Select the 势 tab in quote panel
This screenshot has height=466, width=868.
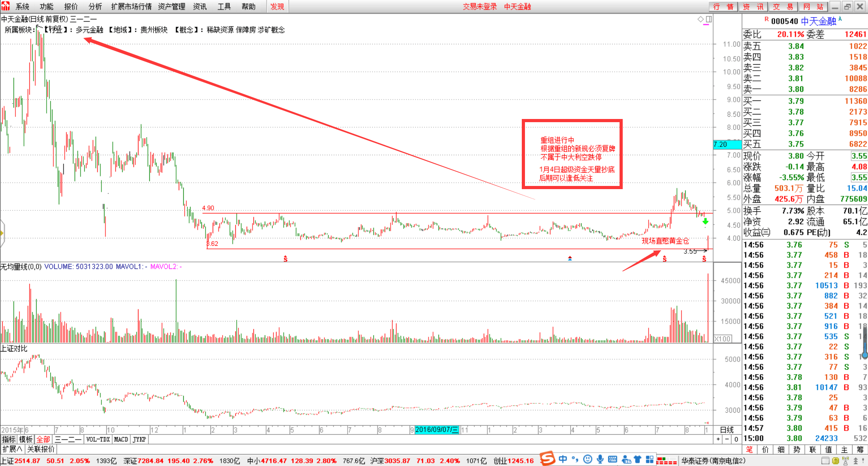(797, 449)
